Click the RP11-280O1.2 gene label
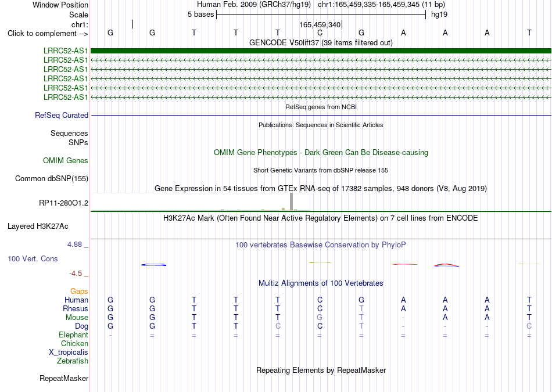The image size is (552, 392). (63, 203)
